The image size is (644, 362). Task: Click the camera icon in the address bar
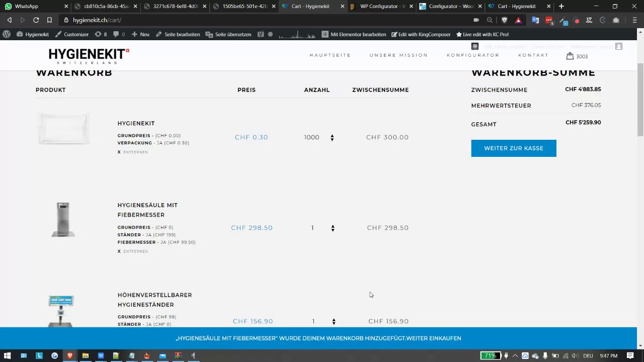tap(476, 20)
